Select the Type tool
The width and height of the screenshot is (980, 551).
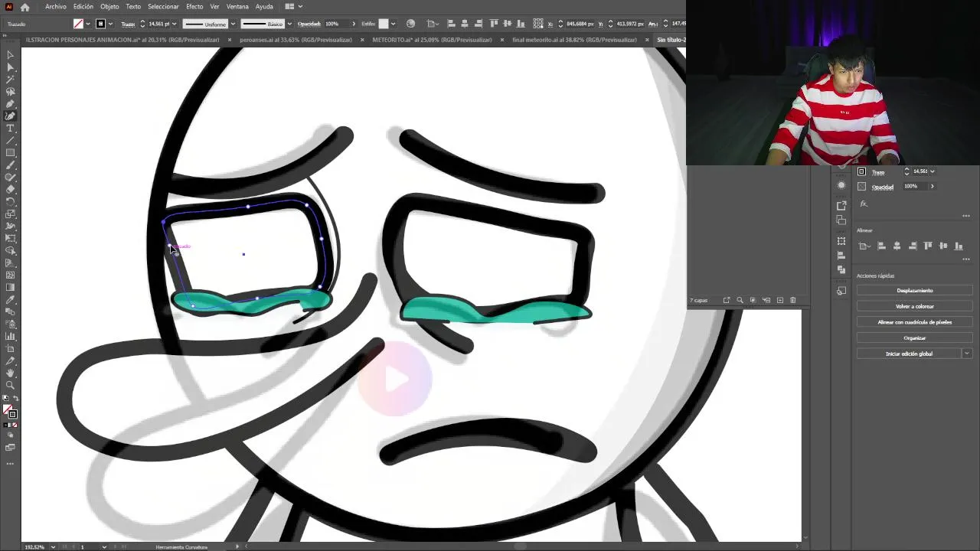click(x=10, y=129)
